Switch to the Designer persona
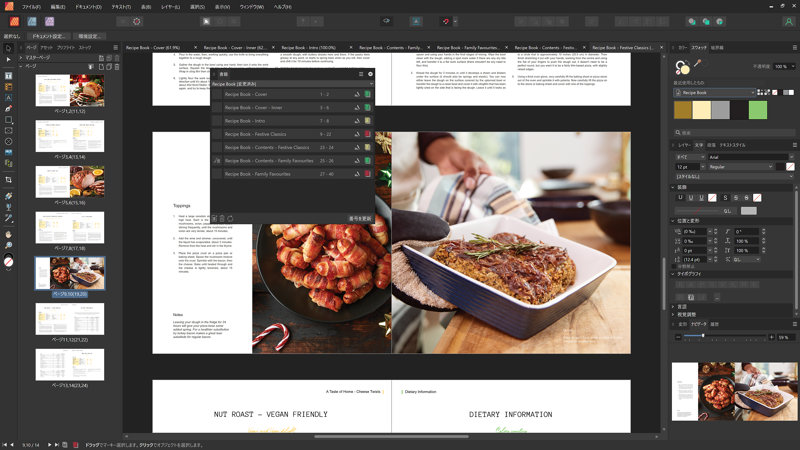The height and width of the screenshot is (450, 800). (x=32, y=21)
